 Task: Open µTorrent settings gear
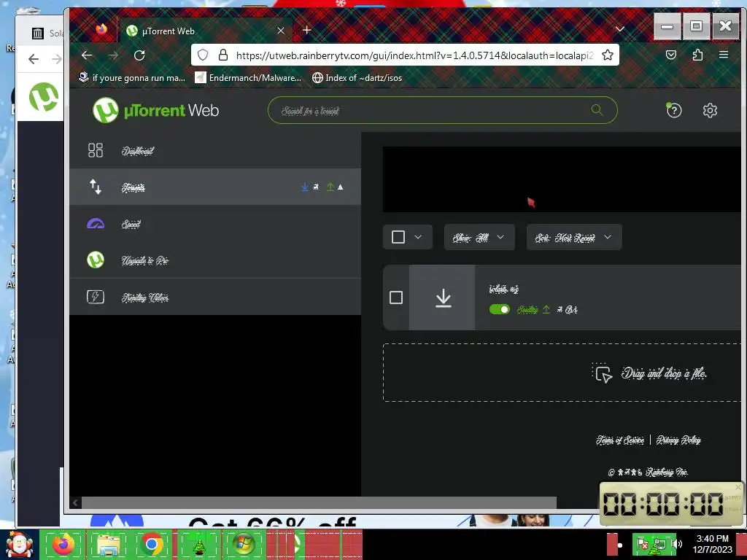tap(710, 111)
